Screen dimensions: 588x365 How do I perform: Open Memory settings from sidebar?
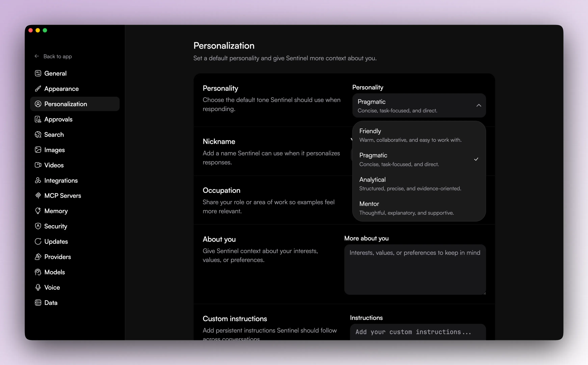coord(56,211)
